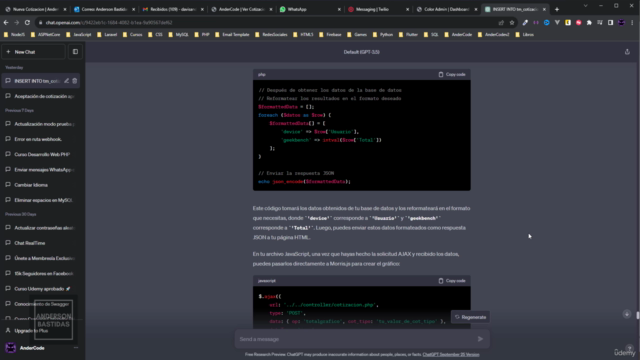
Task: Start a New Chat in the sidebar
Action: [33, 52]
